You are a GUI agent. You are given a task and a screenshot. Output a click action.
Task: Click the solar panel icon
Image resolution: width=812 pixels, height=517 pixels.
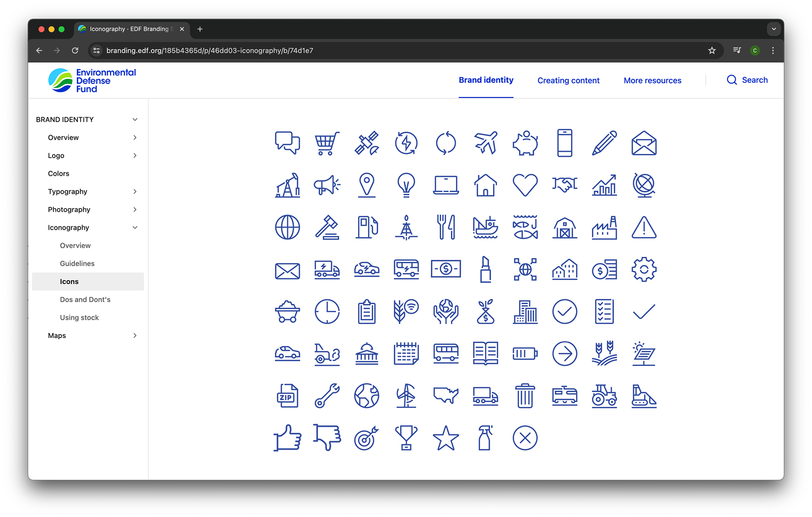tap(644, 353)
